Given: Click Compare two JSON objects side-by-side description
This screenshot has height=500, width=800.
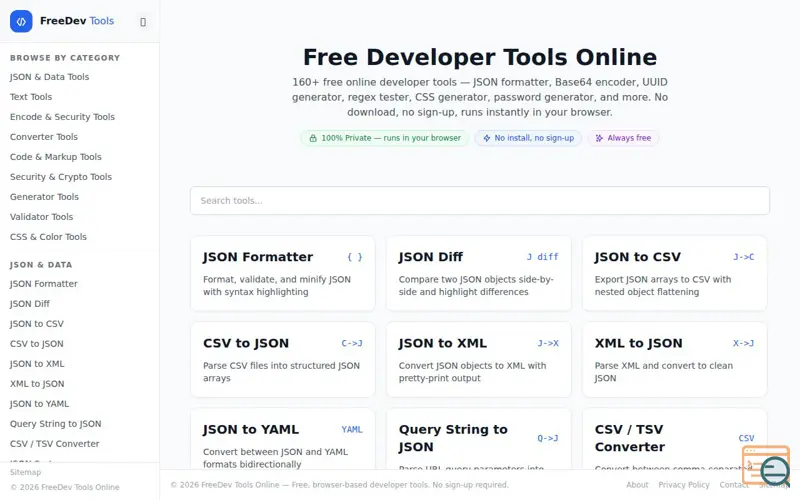Looking at the screenshot, I should point(476,286).
